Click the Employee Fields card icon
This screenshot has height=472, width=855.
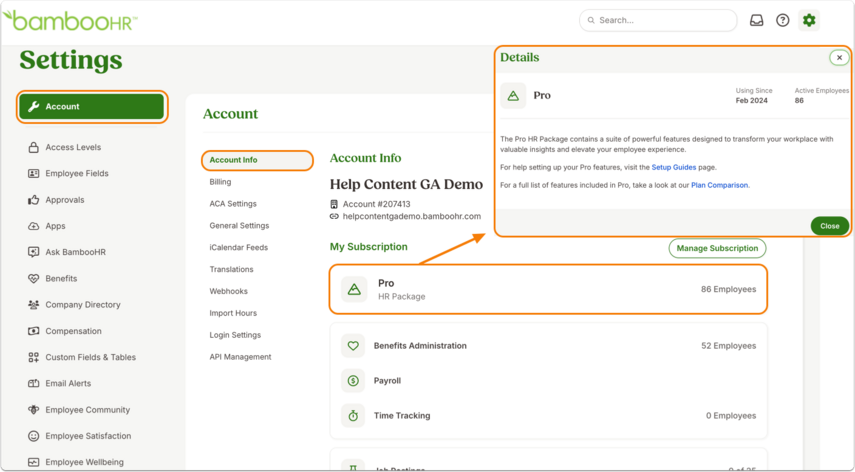(33, 174)
